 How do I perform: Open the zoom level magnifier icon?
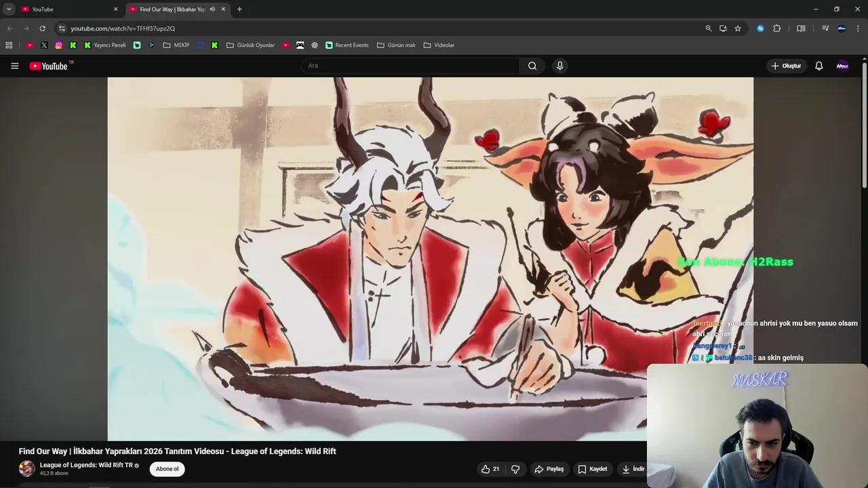coord(709,28)
